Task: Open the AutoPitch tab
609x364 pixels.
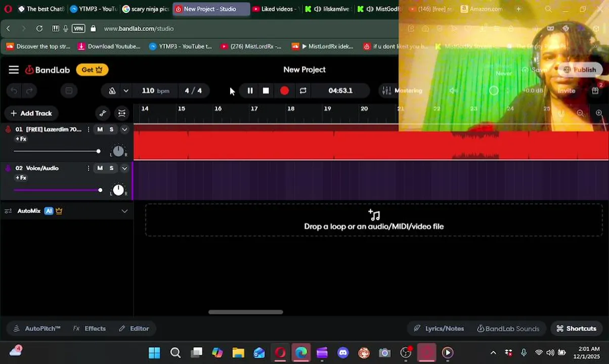Action: pos(36,329)
